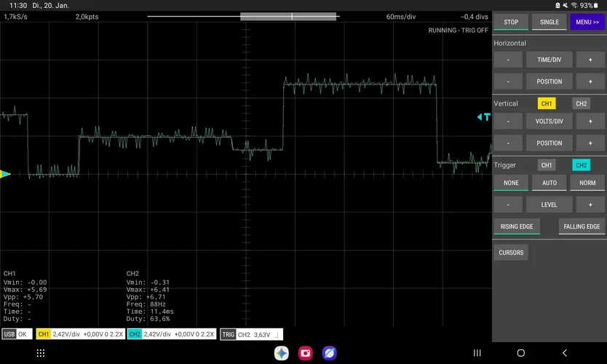Click the cyan trigger level marker T
607x364 pixels.
484,117
